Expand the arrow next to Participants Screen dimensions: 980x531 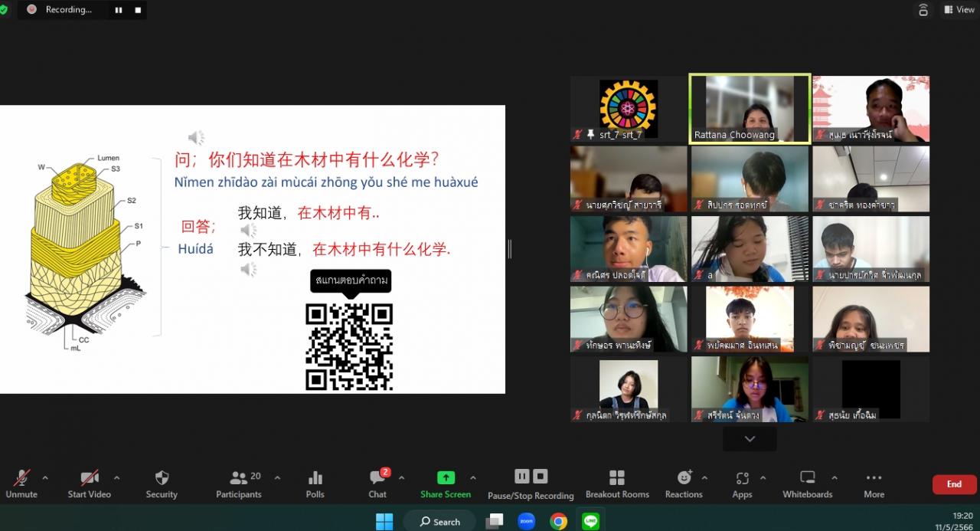[x=277, y=477]
